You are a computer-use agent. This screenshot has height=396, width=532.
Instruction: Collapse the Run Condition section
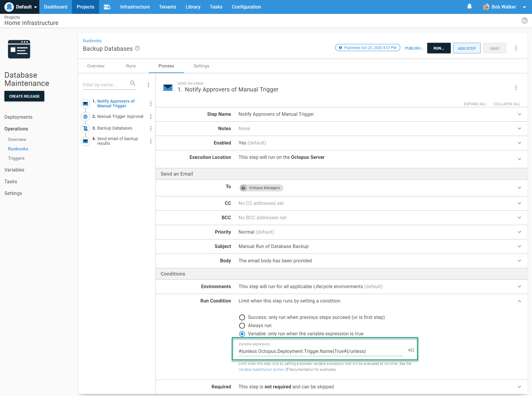pyautogui.click(x=519, y=301)
